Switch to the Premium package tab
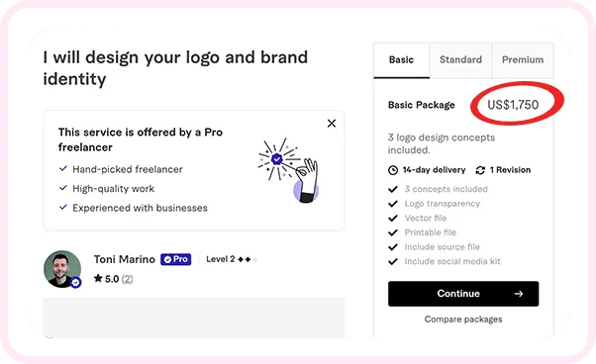Viewport: 596px width, 364px height. [523, 60]
